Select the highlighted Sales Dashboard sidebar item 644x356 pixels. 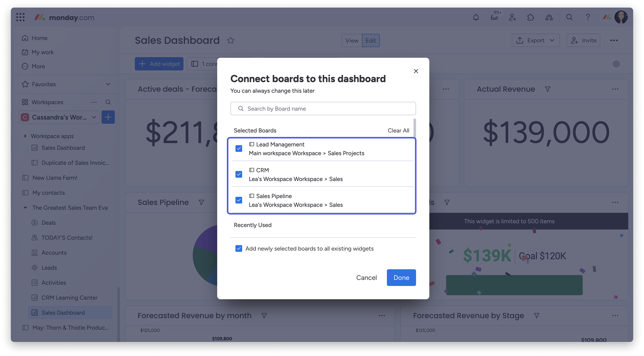tap(70, 312)
